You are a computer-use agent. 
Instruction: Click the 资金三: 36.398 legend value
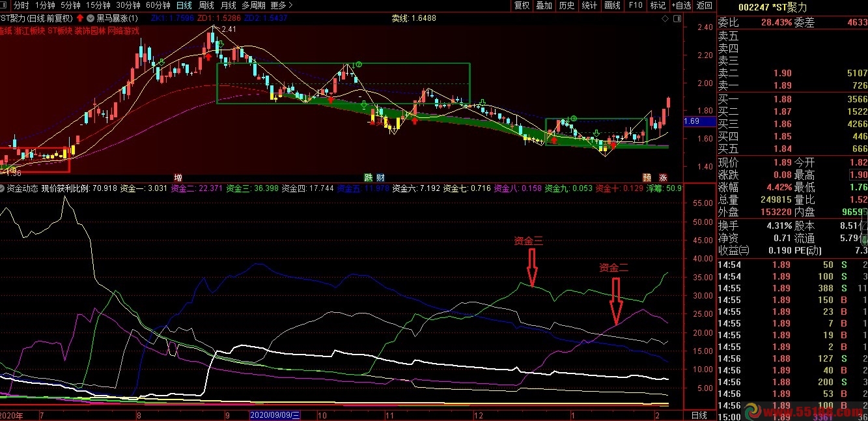tap(252, 188)
